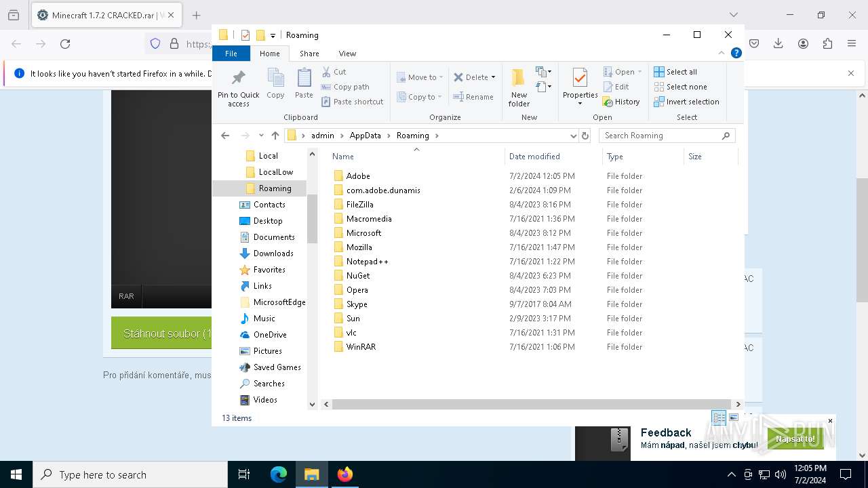Open Copy to dropdown
This screenshot has width=868, height=488.
(x=420, y=97)
